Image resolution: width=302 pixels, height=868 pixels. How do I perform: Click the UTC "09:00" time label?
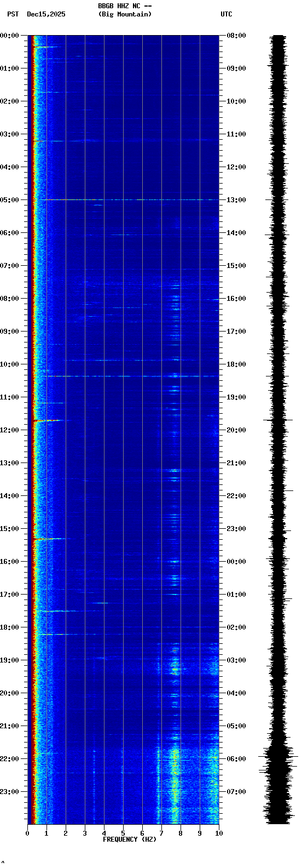[236, 68]
